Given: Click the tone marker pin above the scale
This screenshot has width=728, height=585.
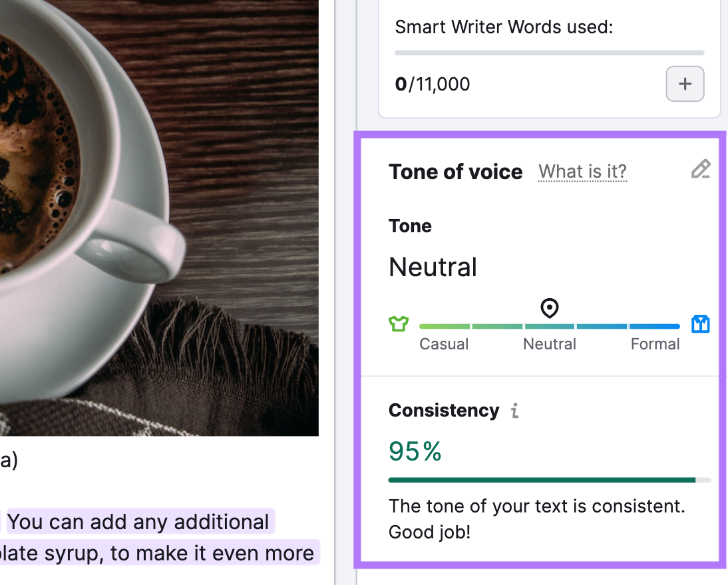Looking at the screenshot, I should point(549,307).
